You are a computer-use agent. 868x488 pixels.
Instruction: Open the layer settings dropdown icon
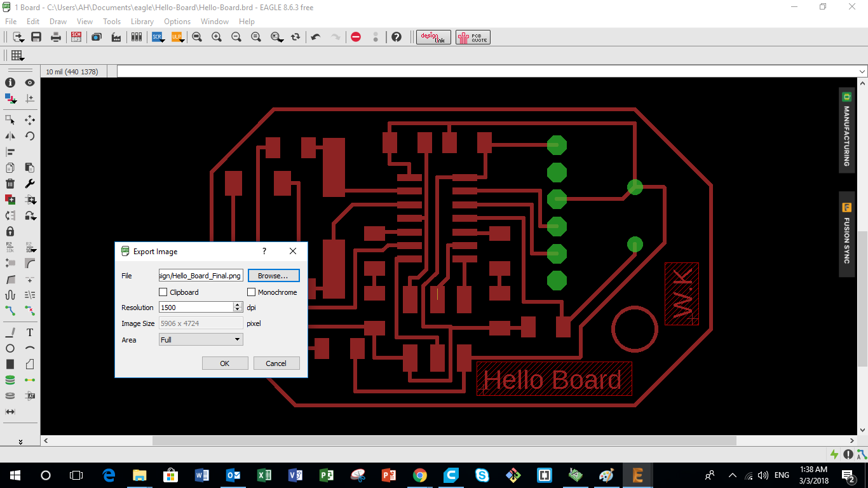11,98
